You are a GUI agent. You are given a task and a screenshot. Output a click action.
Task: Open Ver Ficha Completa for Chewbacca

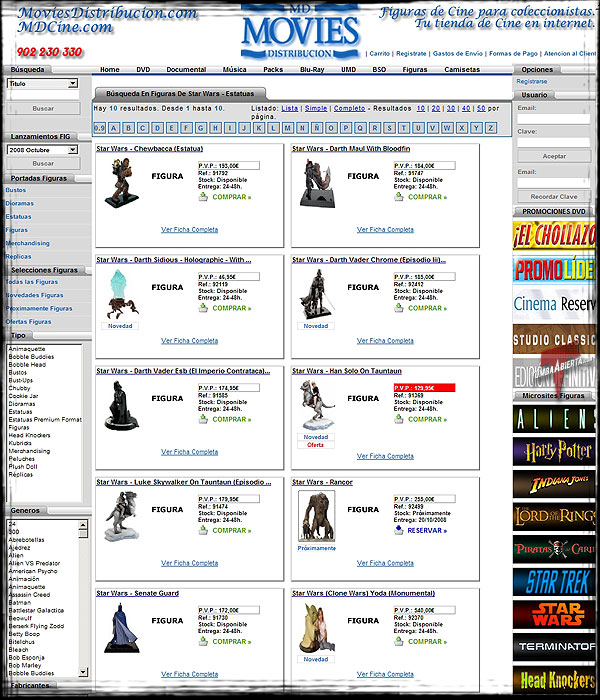[190, 229]
